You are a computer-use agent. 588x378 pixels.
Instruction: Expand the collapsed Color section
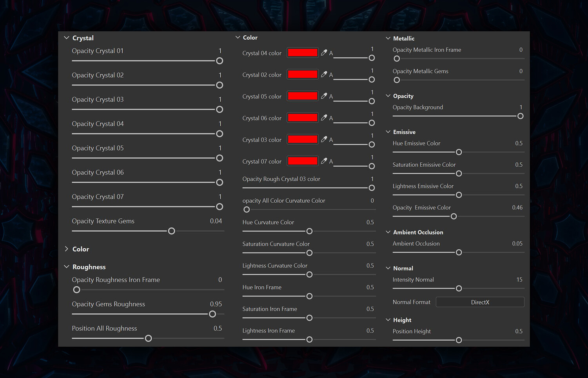(x=67, y=249)
